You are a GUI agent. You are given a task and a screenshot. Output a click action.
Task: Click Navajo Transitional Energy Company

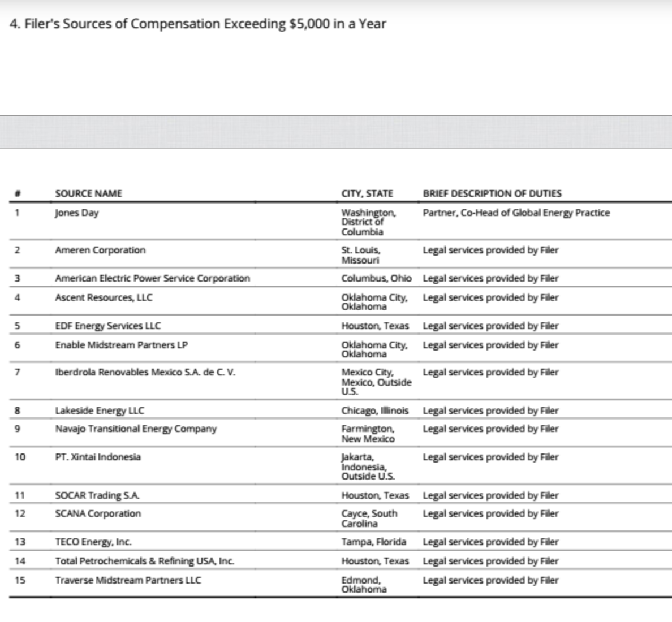(136, 429)
